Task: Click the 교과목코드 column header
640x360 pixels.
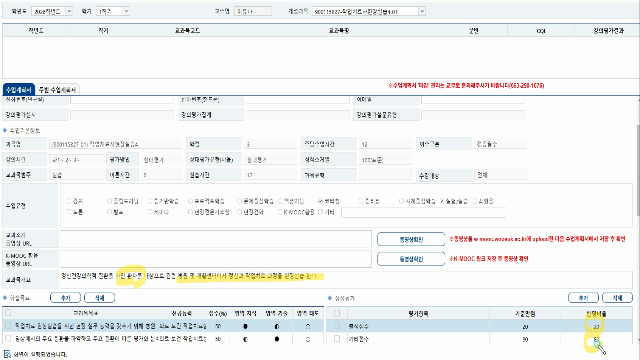Action: (187, 31)
